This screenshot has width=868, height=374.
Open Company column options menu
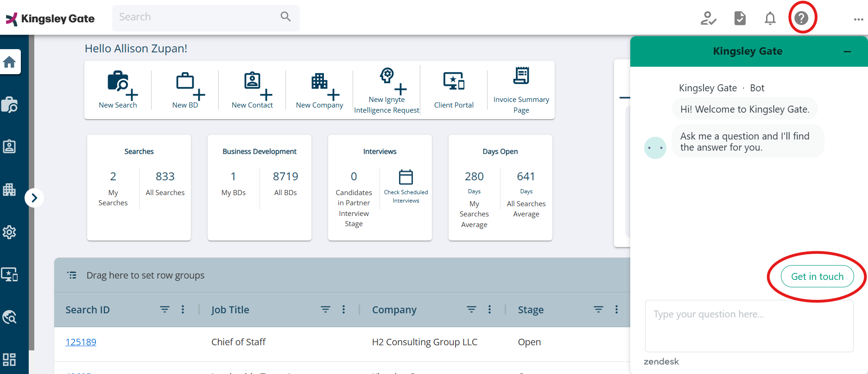pos(489,309)
